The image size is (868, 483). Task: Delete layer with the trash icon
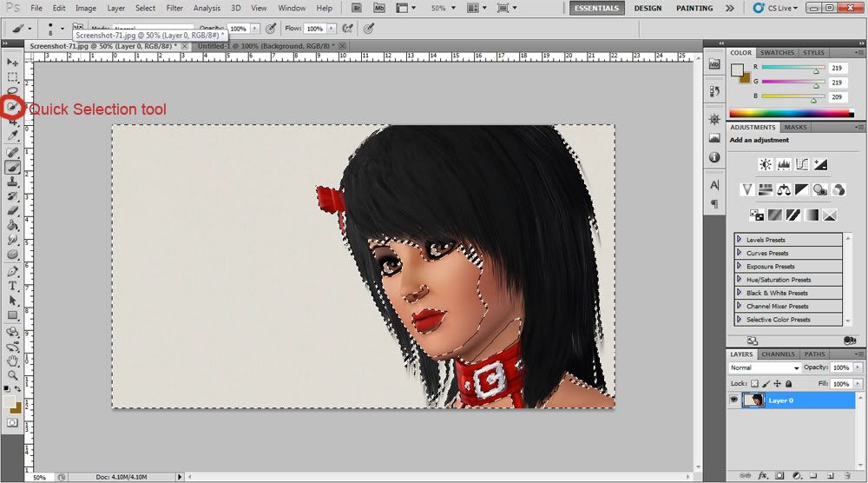click(847, 475)
